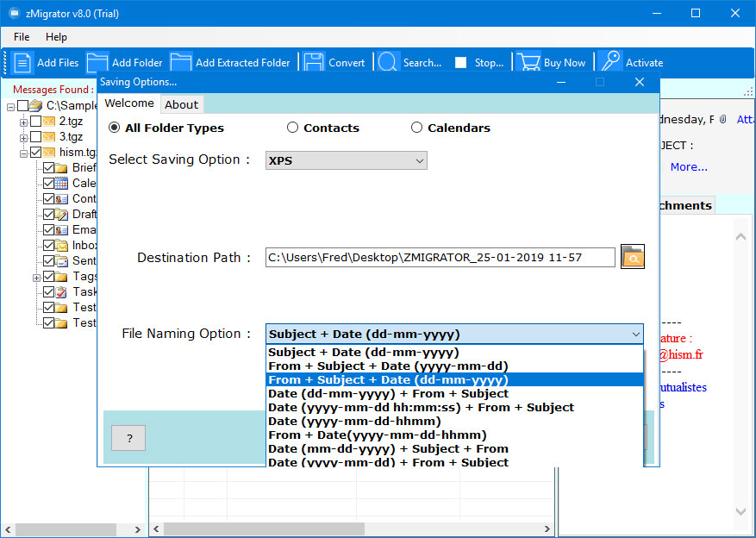The height and width of the screenshot is (538, 756).
Task: Select the Contacts radio button
Action: (x=293, y=128)
